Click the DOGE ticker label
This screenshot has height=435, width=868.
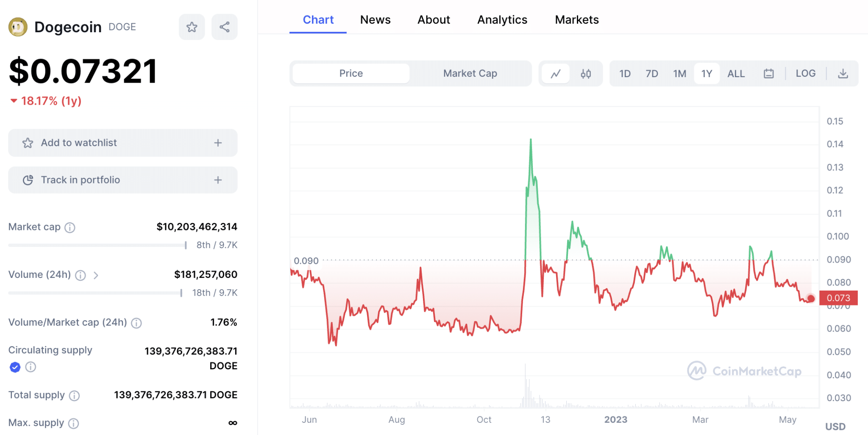[x=122, y=27]
